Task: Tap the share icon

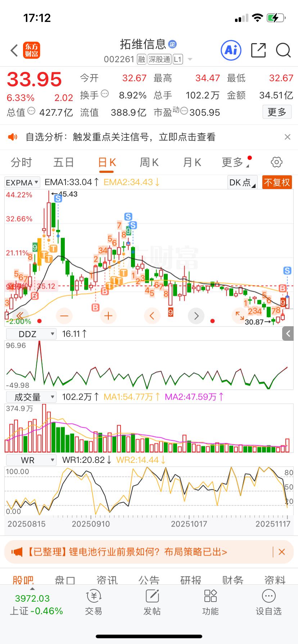Action: [258, 50]
